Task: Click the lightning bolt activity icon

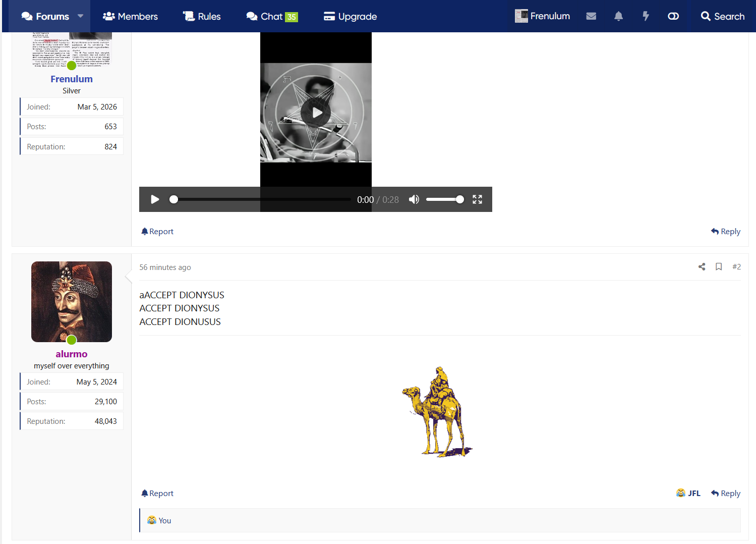Action: click(x=646, y=16)
